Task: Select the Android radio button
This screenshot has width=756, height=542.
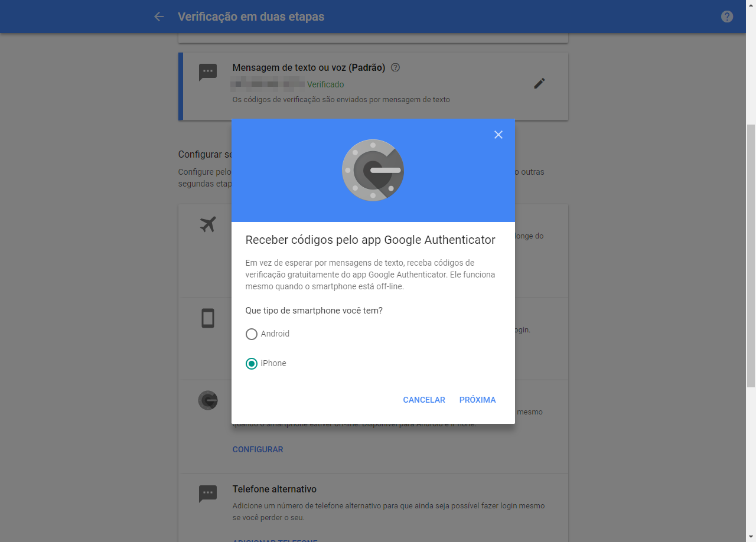Action: [252, 334]
